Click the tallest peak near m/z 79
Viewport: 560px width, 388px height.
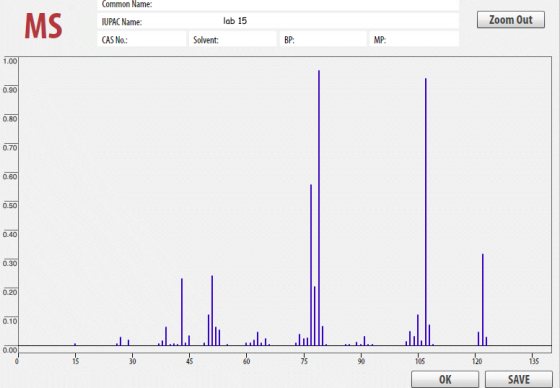coord(319,208)
